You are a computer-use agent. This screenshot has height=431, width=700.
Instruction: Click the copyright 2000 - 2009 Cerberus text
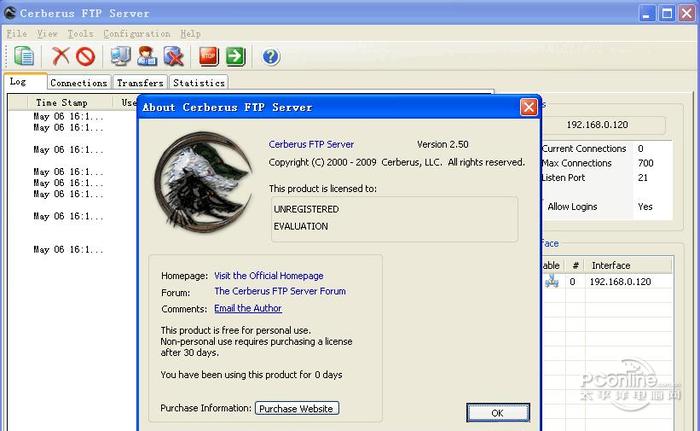tap(397, 162)
